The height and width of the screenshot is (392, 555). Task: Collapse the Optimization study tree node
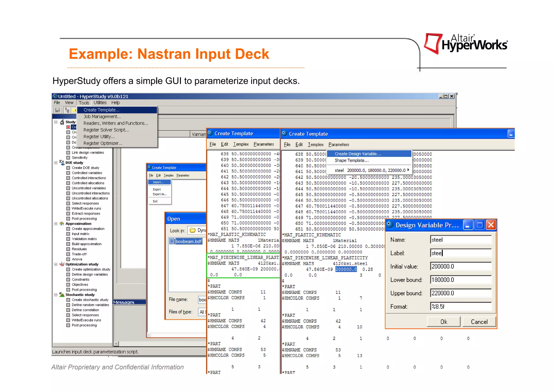click(x=56, y=264)
